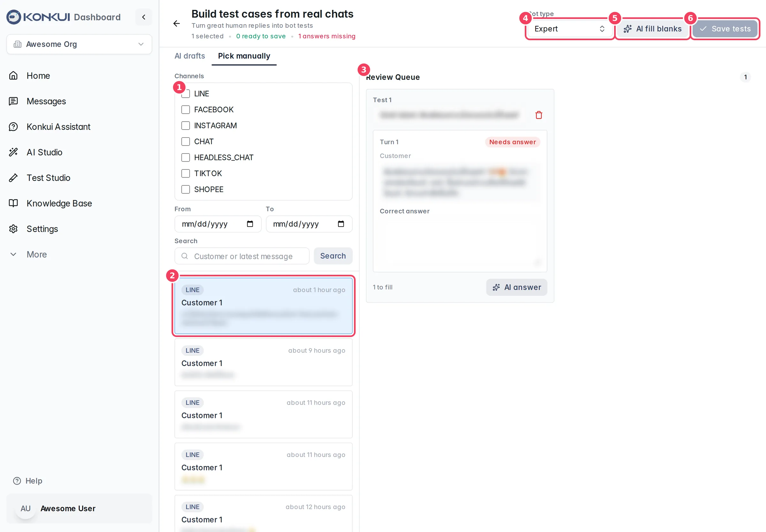The width and height of the screenshot is (766, 532).
Task: Open the Expert bot type dropdown
Action: pos(569,29)
